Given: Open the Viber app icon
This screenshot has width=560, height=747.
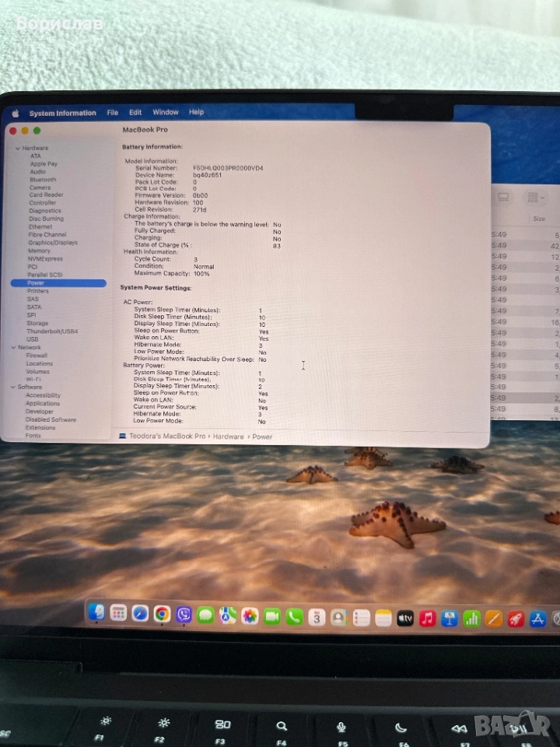Looking at the screenshot, I should tap(184, 615).
